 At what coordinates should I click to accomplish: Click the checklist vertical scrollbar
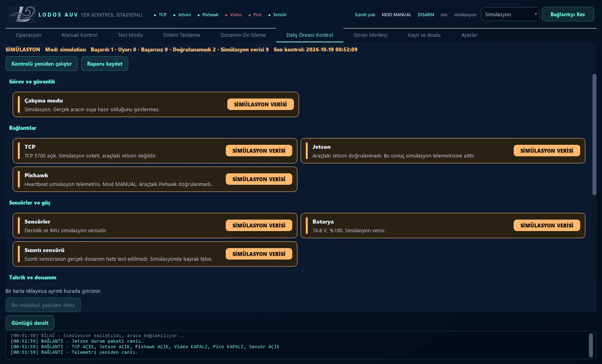click(594, 135)
